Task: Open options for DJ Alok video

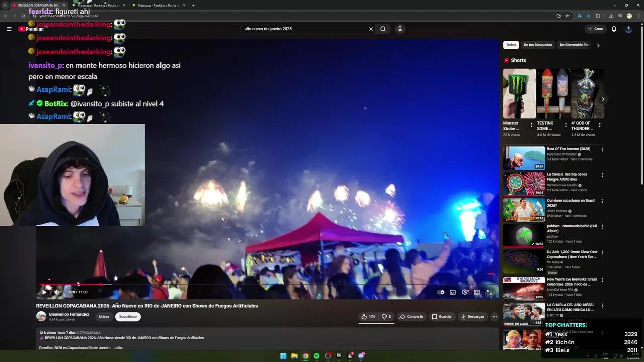Action: (602, 253)
